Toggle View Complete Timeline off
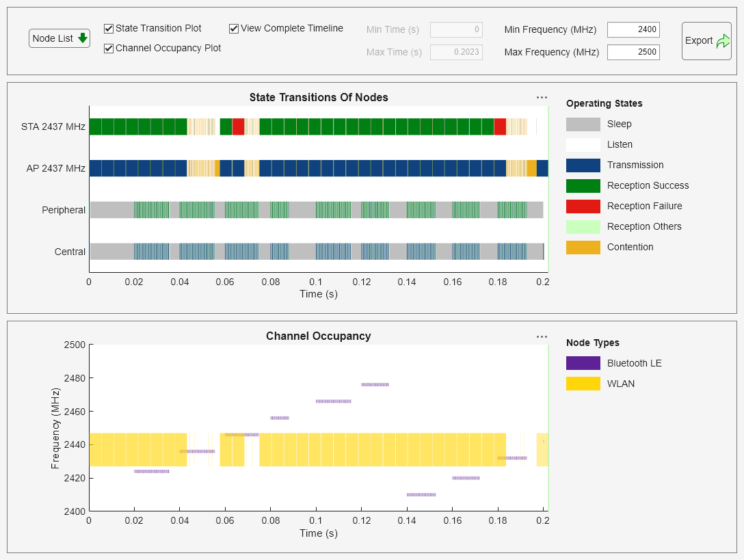The image size is (744, 560). 233,28
